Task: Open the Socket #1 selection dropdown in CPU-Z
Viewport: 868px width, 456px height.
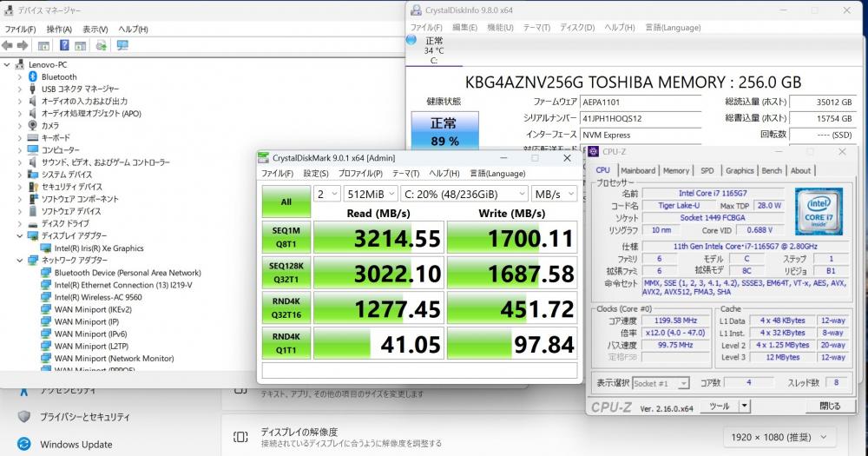Action: (x=661, y=383)
